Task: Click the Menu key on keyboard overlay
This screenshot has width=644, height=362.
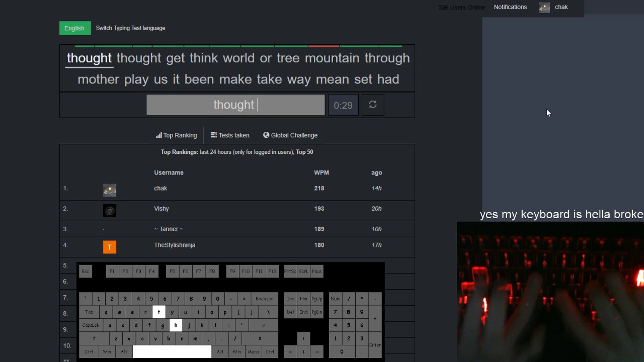Action: [x=254, y=352]
